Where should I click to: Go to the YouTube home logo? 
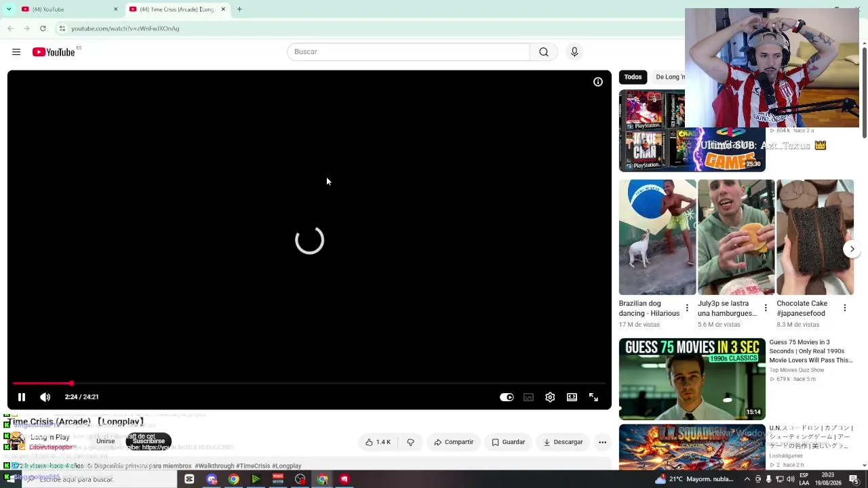pos(54,52)
